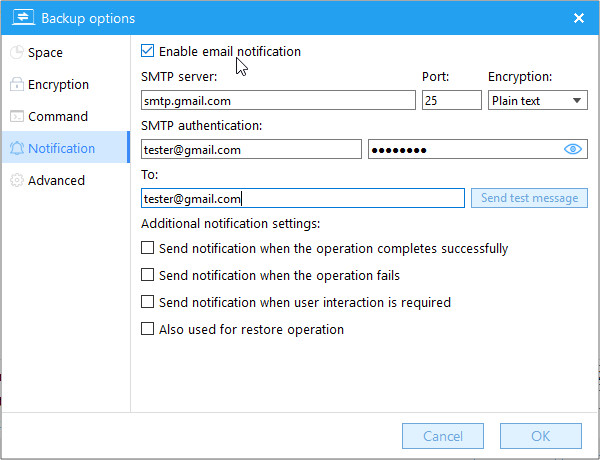
Task: Click the Advanced gear icon
Action: pyautogui.click(x=17, y=181)
